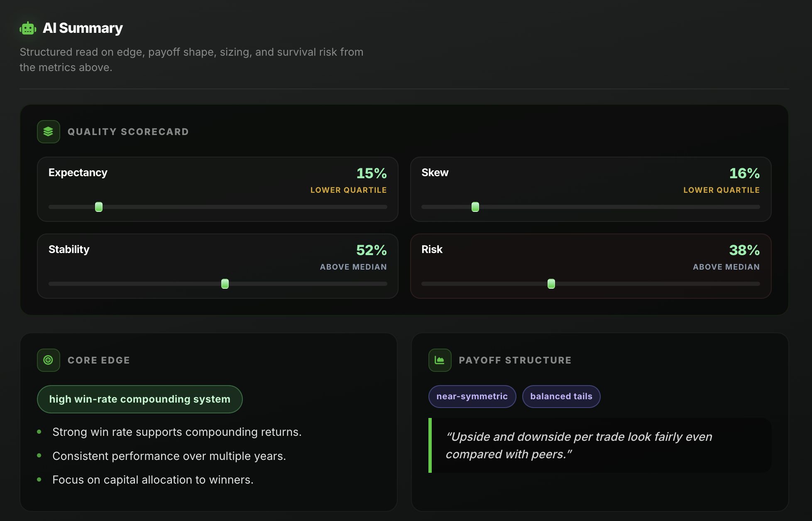Click the Payoff Structure quote block
Image resolution: width=812 pixels, height=521 pixels.
click(599, 445)
